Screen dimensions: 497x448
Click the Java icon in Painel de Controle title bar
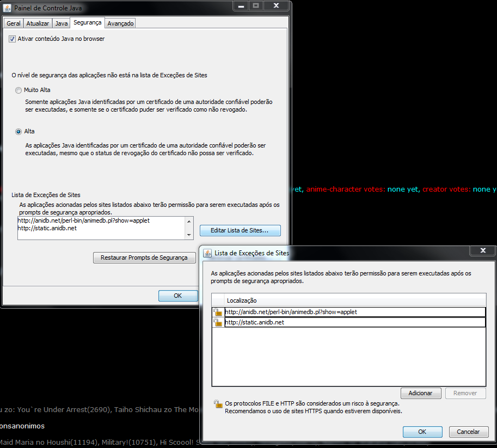click(7, 8)
